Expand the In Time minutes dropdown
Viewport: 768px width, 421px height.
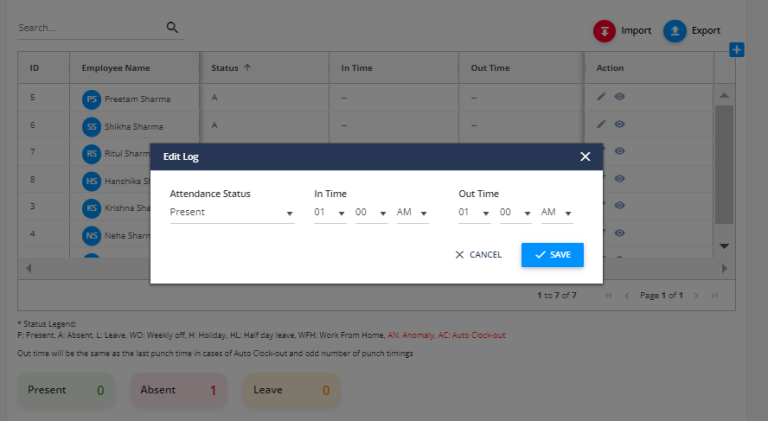tap(371, 213)
